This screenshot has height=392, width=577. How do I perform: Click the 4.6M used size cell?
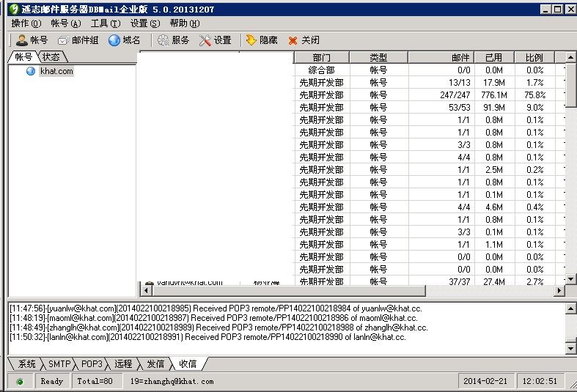[494, 207]
